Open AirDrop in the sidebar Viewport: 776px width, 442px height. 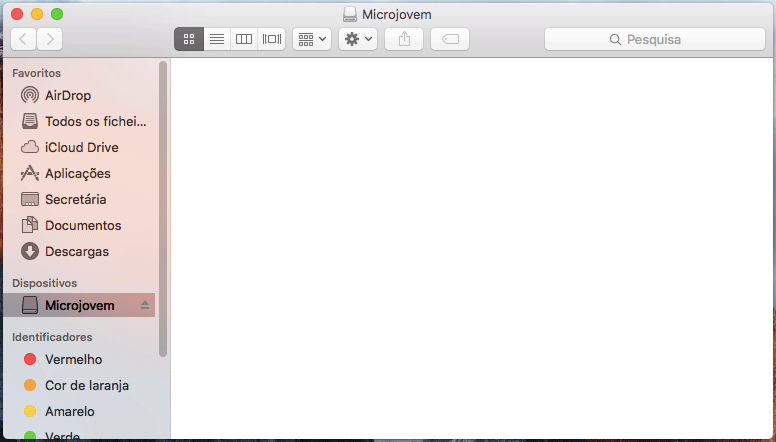(79, 95)
